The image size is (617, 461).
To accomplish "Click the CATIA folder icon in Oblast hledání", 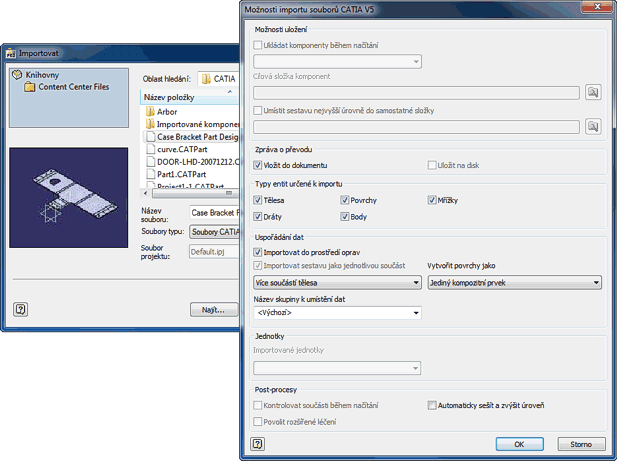I will 206,79.
